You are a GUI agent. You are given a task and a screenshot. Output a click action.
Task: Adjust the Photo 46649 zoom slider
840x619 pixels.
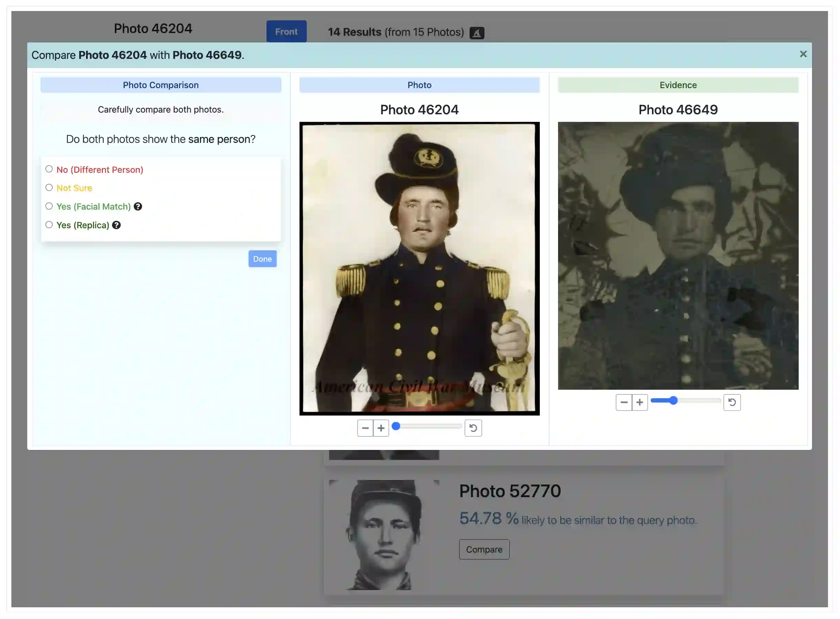(673, 400)
